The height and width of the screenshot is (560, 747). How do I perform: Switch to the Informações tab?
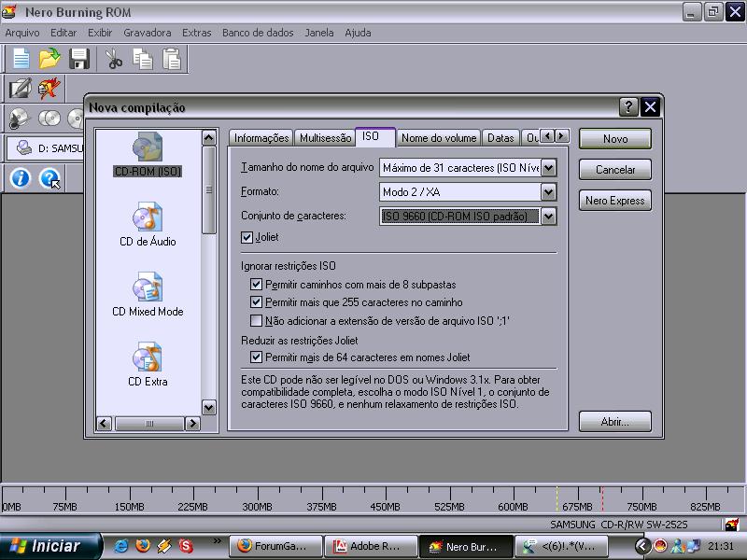tap(261, 138)
